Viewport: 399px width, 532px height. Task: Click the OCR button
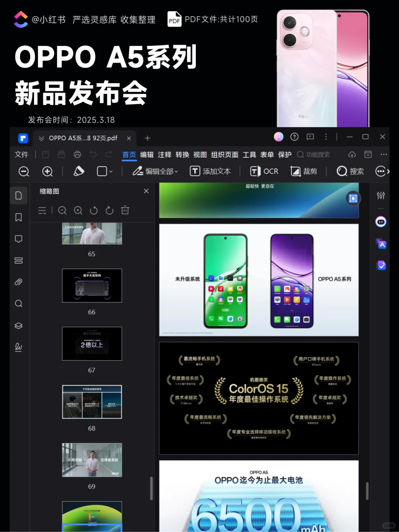coord(264,171)
